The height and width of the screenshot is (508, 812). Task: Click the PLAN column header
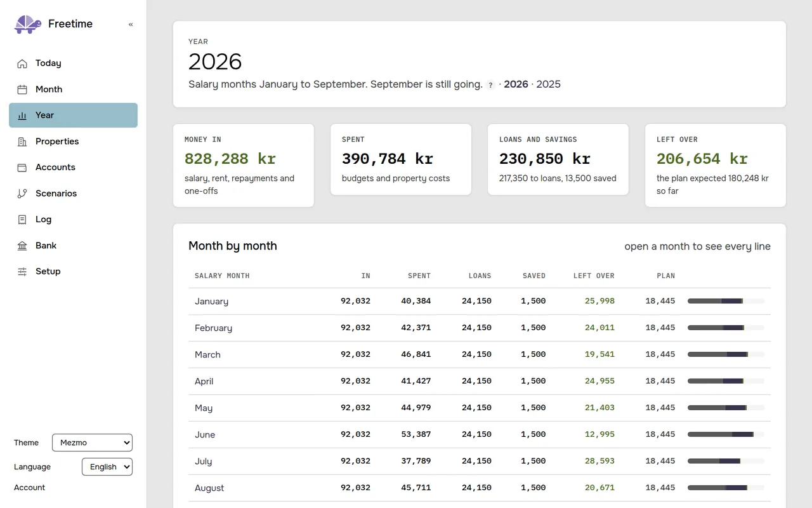(666, 276)
